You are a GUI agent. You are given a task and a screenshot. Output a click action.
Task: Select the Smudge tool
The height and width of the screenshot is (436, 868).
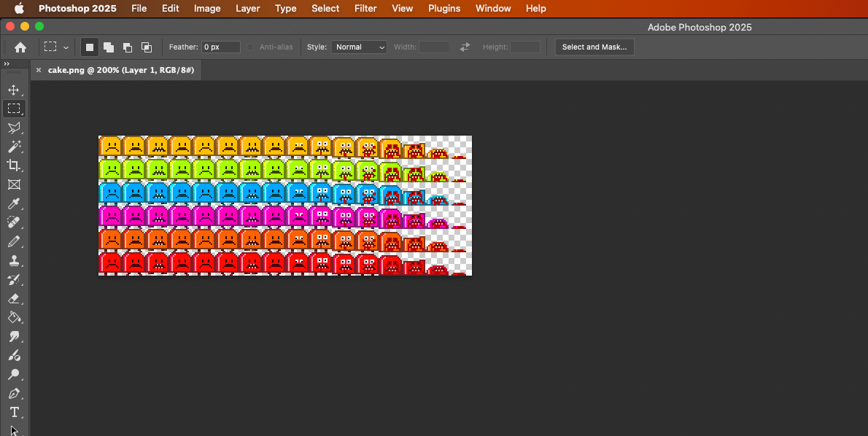tap(14, 336)
